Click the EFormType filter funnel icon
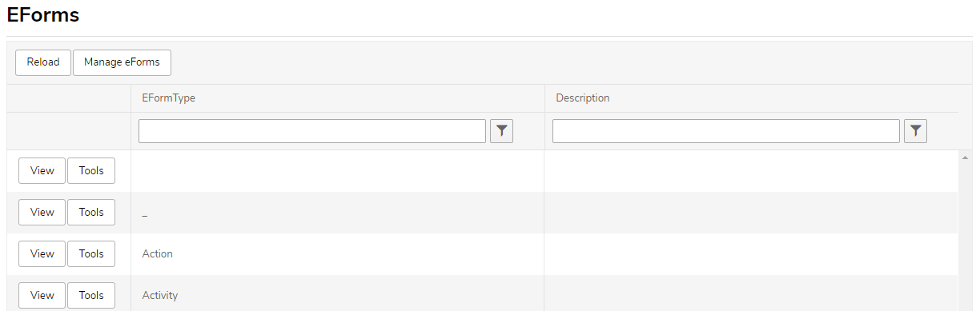 pyautogui.click(x=501, y=131)
